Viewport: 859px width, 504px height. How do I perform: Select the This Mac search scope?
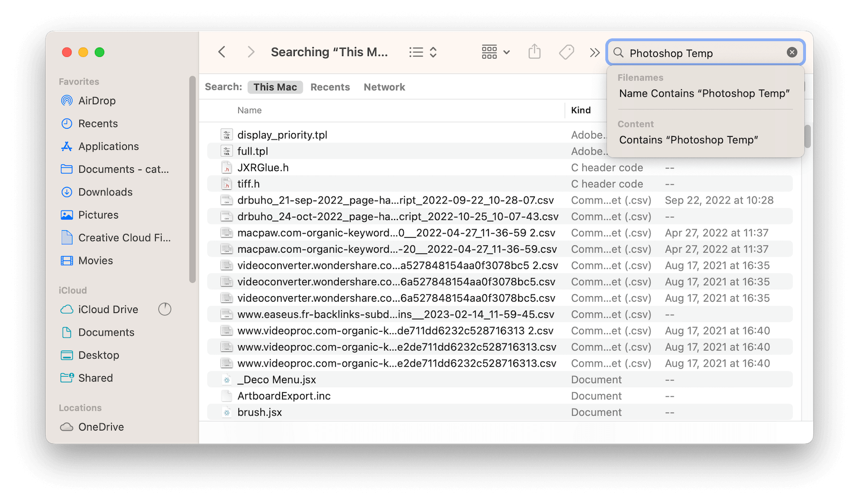275,87
